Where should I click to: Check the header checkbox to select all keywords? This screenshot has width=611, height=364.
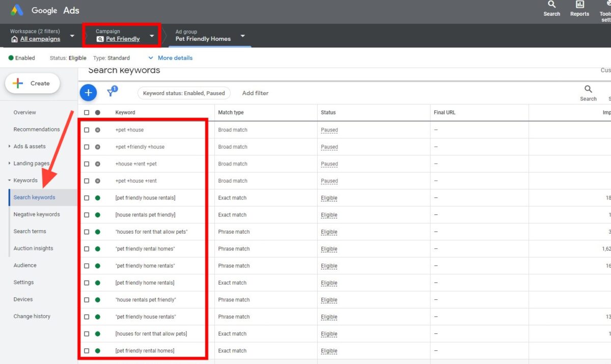pyautogui.click(x=87, y=112)
